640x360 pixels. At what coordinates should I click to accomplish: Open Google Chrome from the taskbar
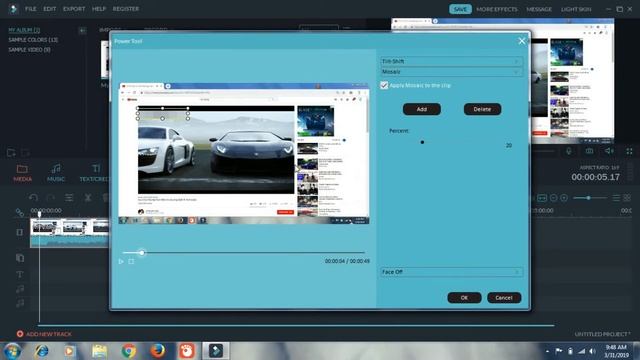coord(129,351)
